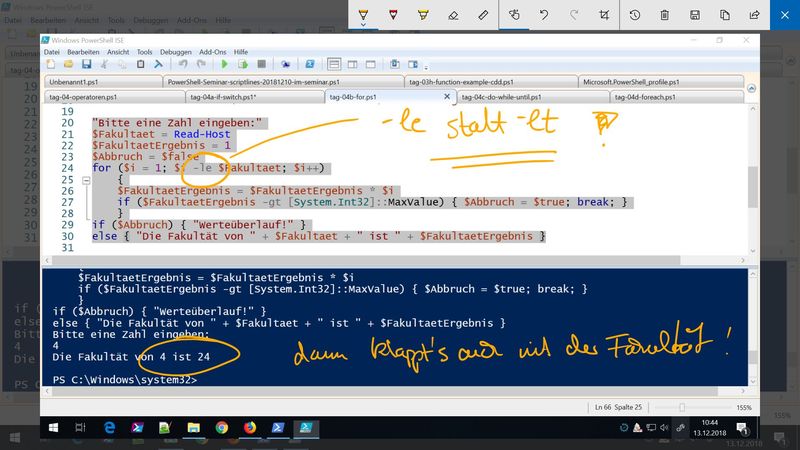Toggle the command add-on pane
This screenshot has height=450, width=800.
tap(413, 64)
